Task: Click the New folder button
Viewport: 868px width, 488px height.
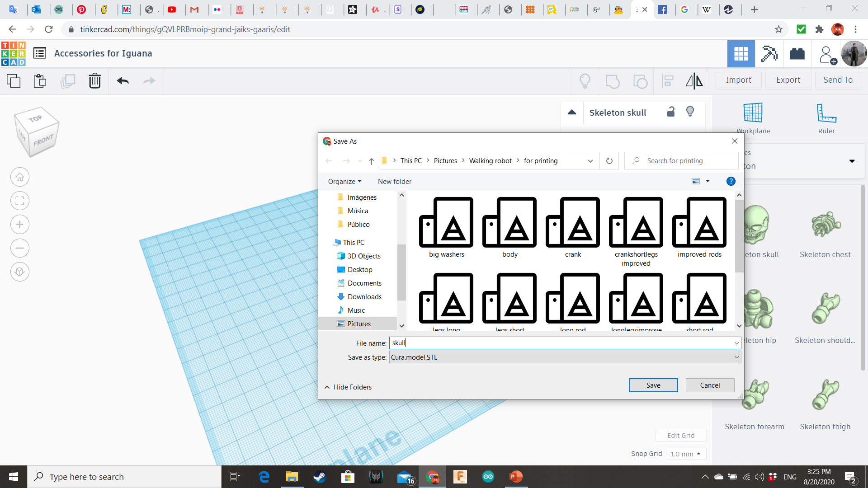Action: (395, 181)
